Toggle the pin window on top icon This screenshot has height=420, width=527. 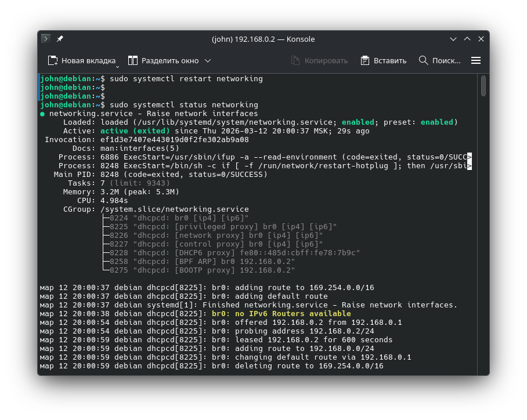tap(60, 39)
